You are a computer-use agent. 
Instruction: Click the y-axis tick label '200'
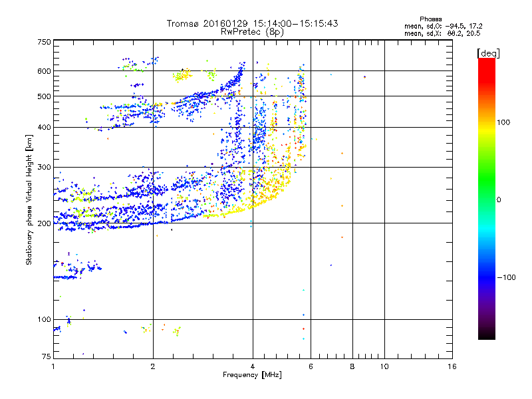pos(44,223)
